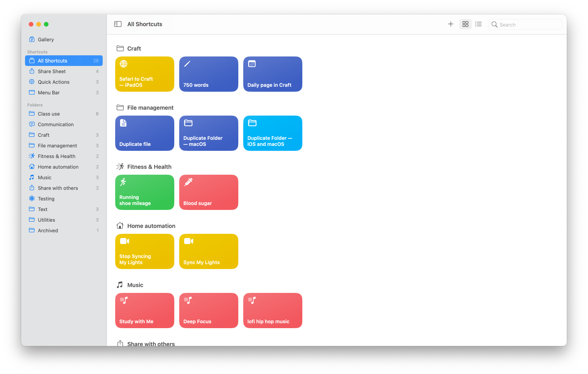Open the Home automation folder

58,166
